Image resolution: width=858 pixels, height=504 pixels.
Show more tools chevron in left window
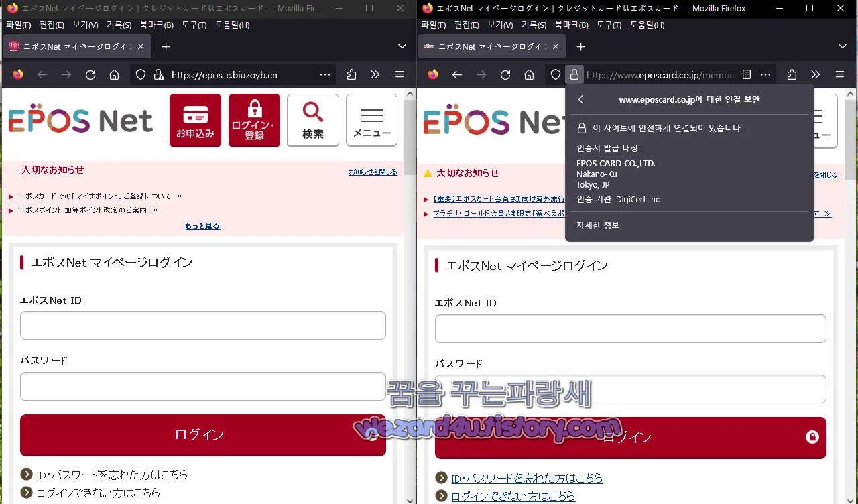click(x=375, y=75)
